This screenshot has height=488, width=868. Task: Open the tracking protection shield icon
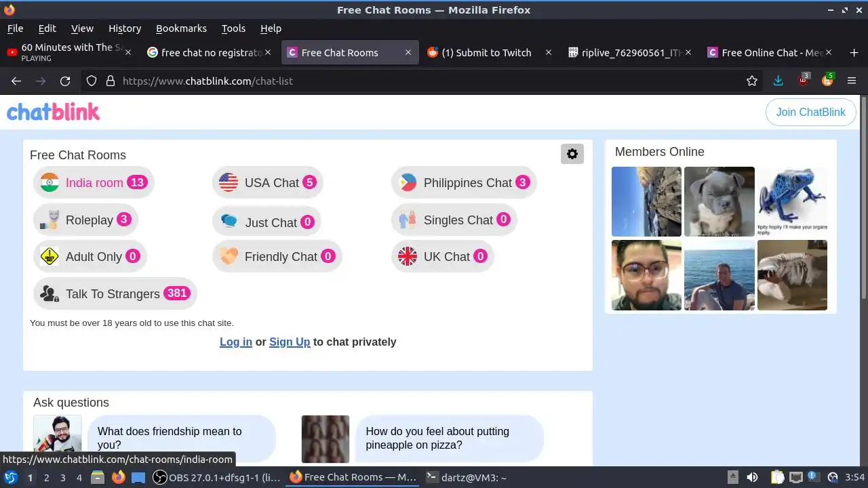point(92,81)
